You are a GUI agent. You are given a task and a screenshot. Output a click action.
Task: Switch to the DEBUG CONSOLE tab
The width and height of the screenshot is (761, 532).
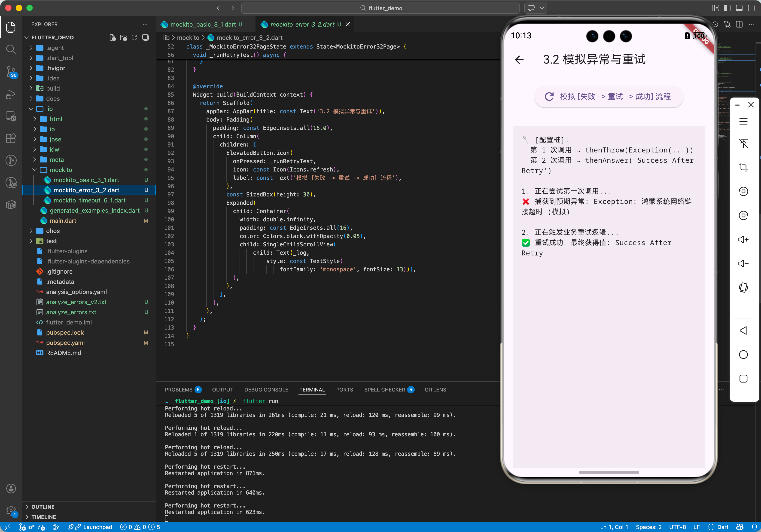coord(266,389)
